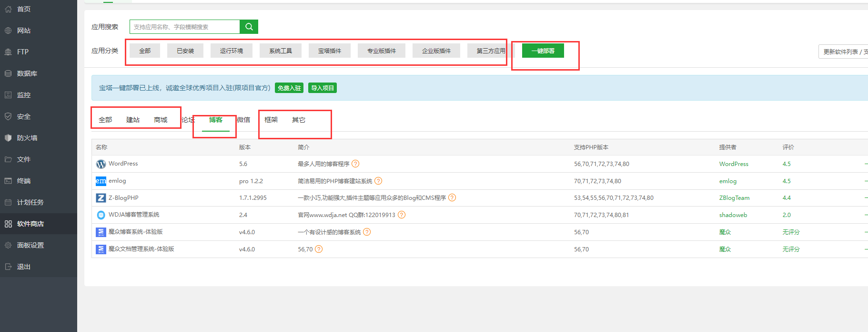Open the 防火墙 sidebar menu item
868x332 pixels.
[39, 138]
